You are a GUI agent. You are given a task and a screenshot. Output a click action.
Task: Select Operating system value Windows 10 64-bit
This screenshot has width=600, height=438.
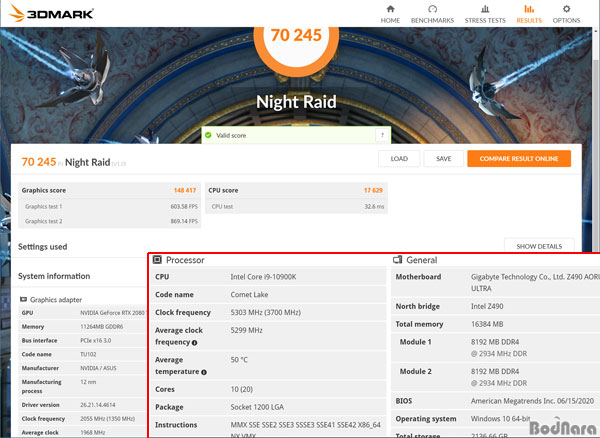pos(501,419)
